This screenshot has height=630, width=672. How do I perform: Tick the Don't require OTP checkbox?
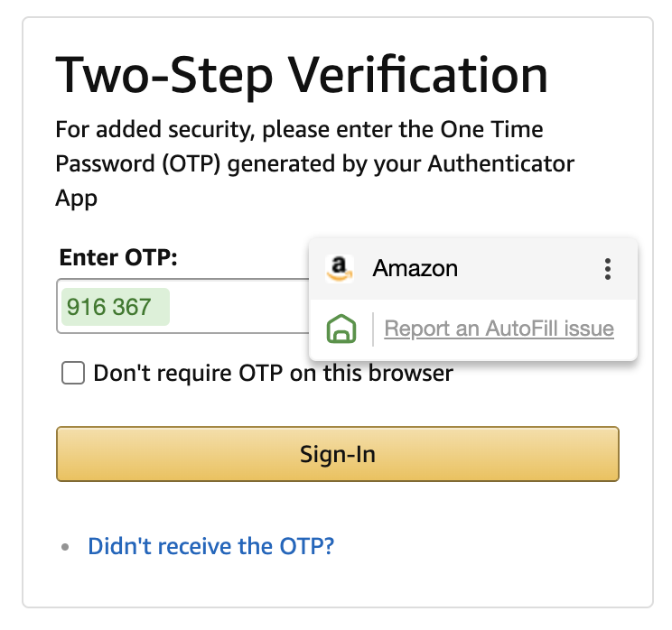[73, 373]
